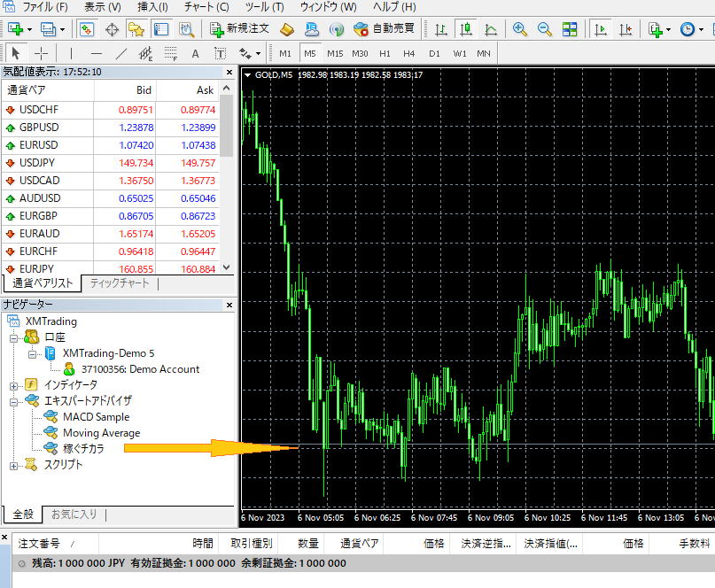Select the USDJPY row in Market Watch

pyautogui.click(x=38, y=163)
